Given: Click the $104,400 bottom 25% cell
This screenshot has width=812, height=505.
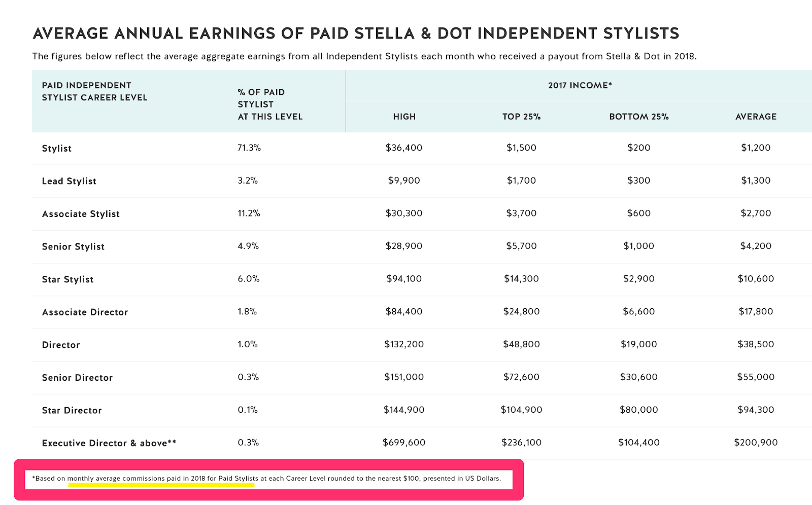Looking at the screenshot, I should click(639, 443).
